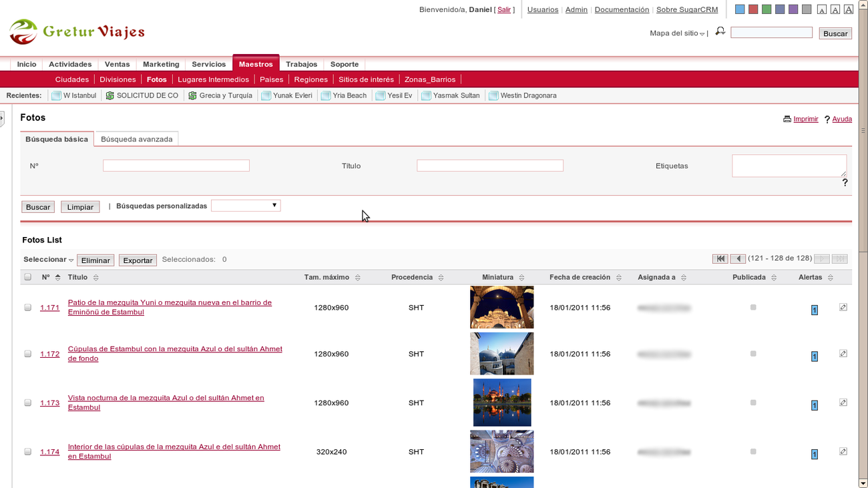This screenshot has height=488, width=868.
Task: Open the Ventas module tab
Action: pyautogui.click(x=117, y=64)
